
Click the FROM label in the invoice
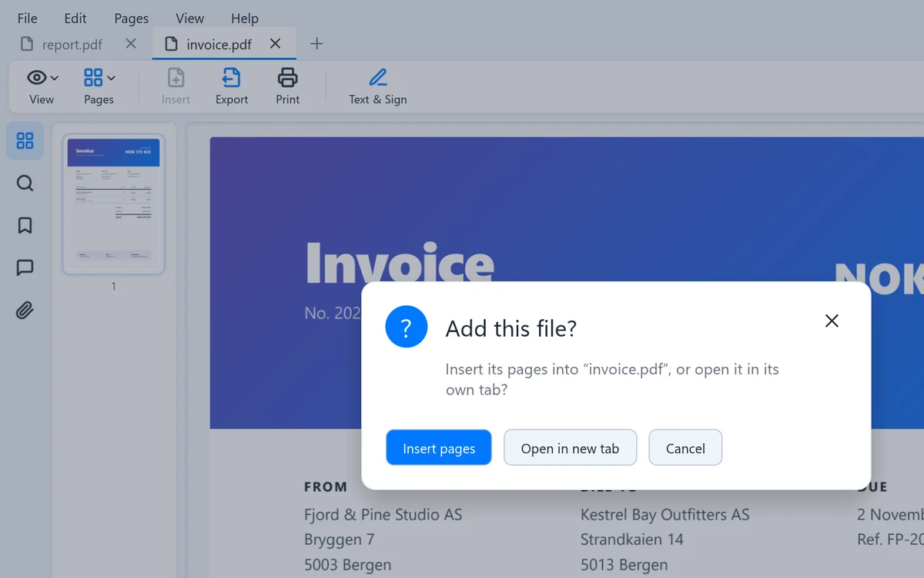(326, 487)
